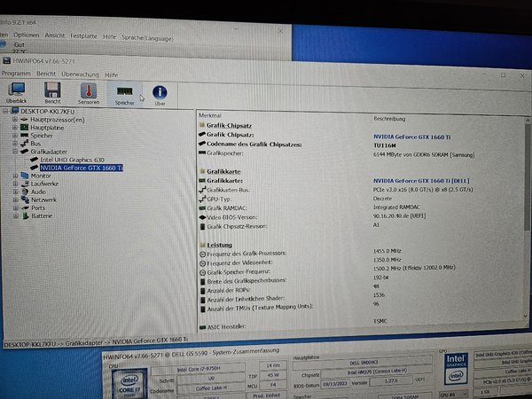The width and height of the screenshot is (532, 399).
Task: Click the Ports icon in the tree
Action: (25, 207)
